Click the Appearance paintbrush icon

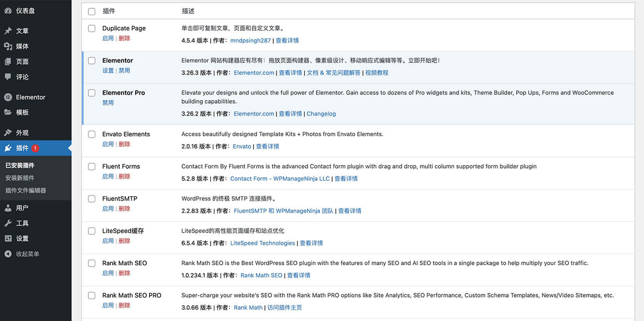[8, 133]
